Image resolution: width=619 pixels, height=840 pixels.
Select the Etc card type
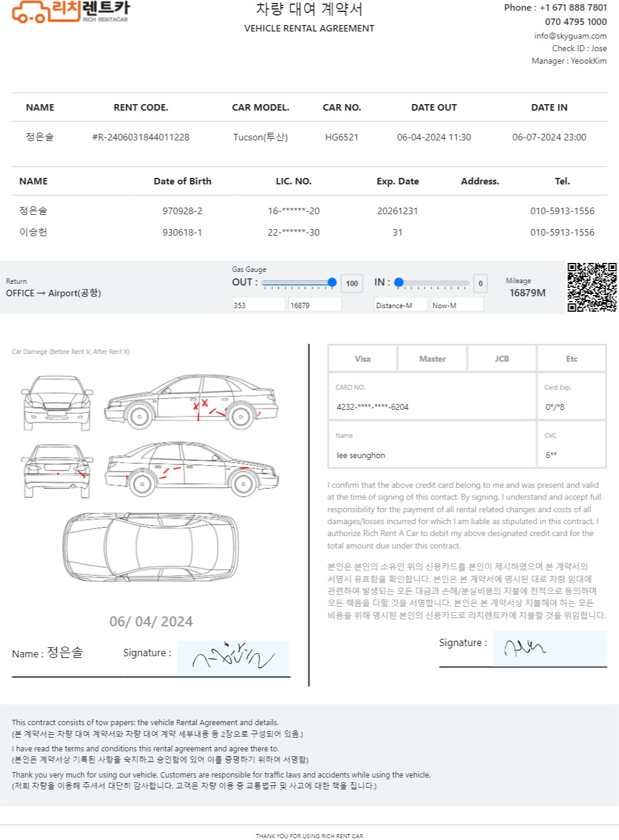pos(571,359)
